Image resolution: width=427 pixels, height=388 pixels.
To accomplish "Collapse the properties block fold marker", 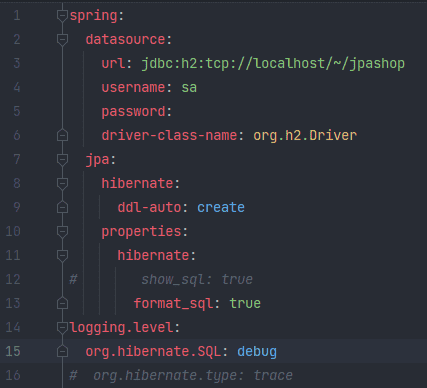I will pos(62,231).
